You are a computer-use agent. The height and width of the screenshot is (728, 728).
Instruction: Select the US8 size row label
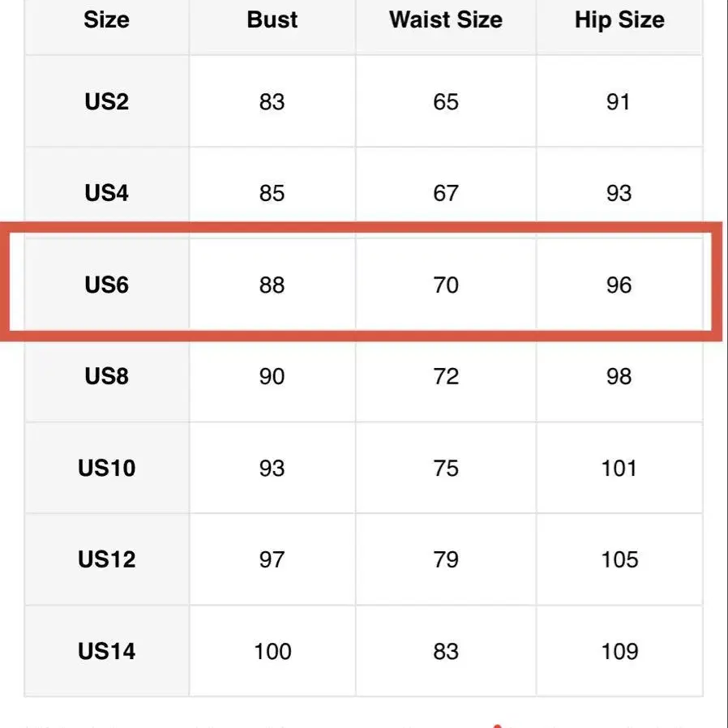[x=106, y=377]
